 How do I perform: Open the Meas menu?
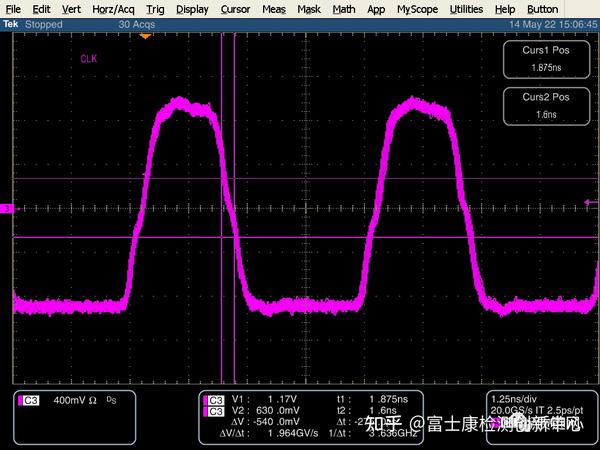click(x=274, y=9)
